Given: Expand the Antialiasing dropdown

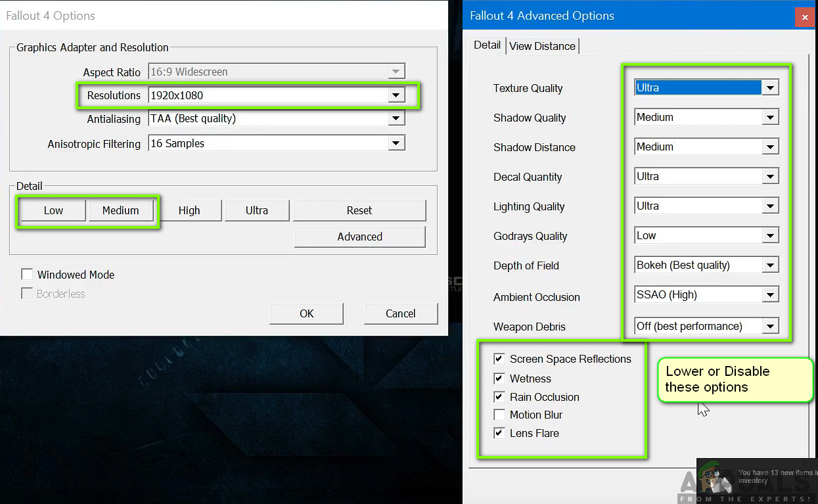Looking at the screenshot, I should coord(396,119).
